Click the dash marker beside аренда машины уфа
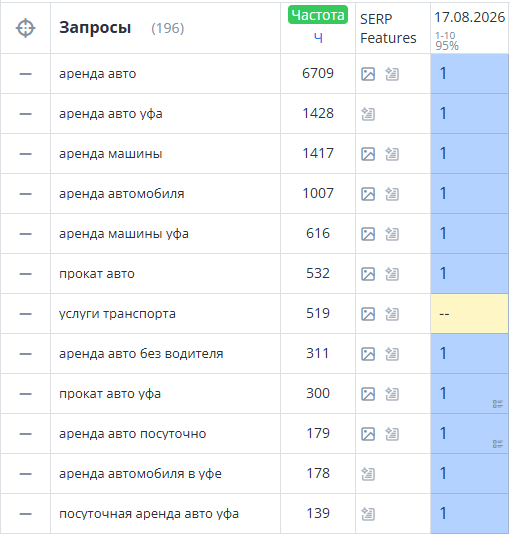The image size is (510, 534). pyautogui.click(x=26, y=234)
